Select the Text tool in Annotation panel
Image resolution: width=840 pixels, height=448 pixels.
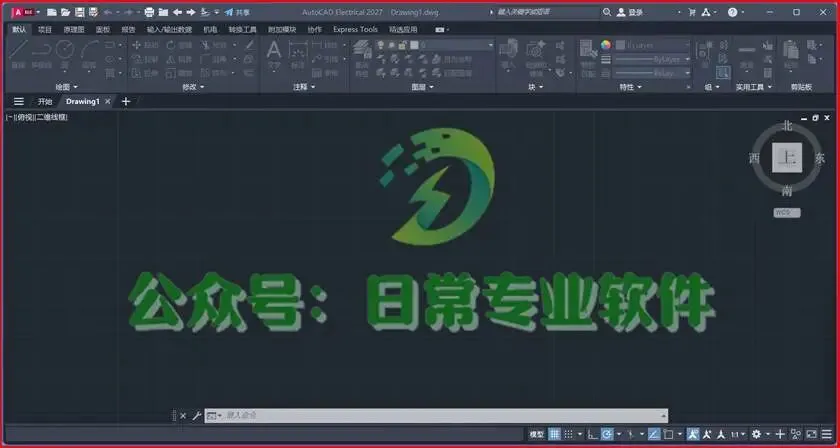coord(274,55)
